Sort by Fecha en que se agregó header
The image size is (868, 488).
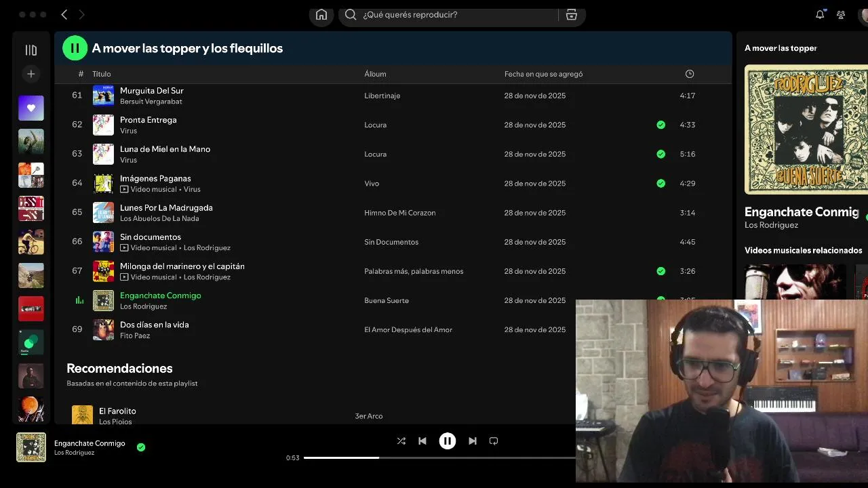(543, 74)
